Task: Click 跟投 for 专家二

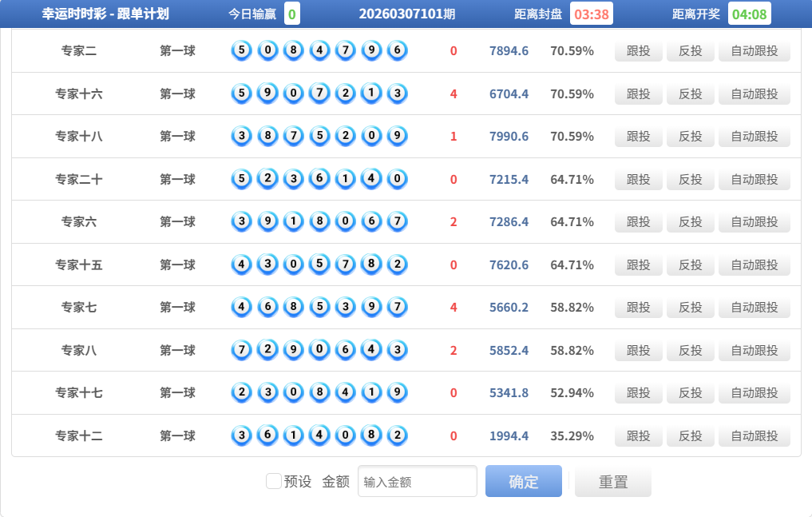Action: point(639,51)
